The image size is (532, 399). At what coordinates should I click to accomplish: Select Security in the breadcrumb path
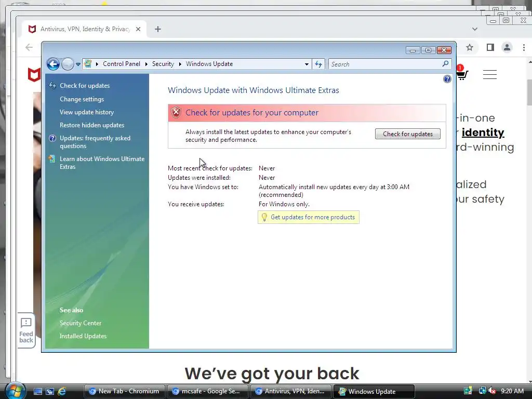[x=163, y=64]
